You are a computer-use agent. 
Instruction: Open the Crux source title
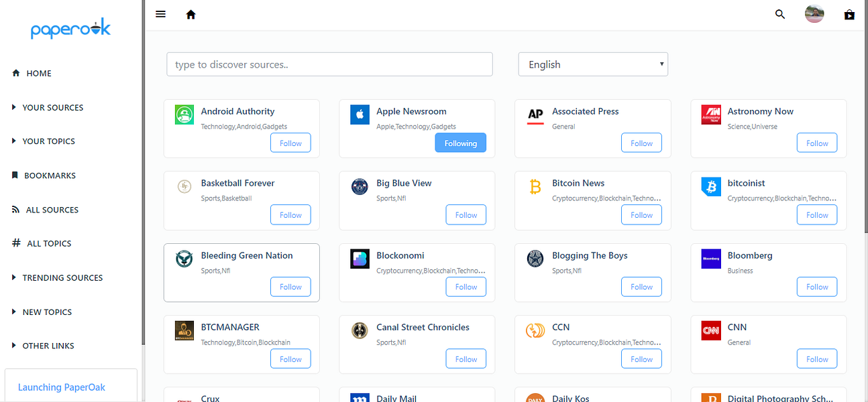(x=211, y=398)
